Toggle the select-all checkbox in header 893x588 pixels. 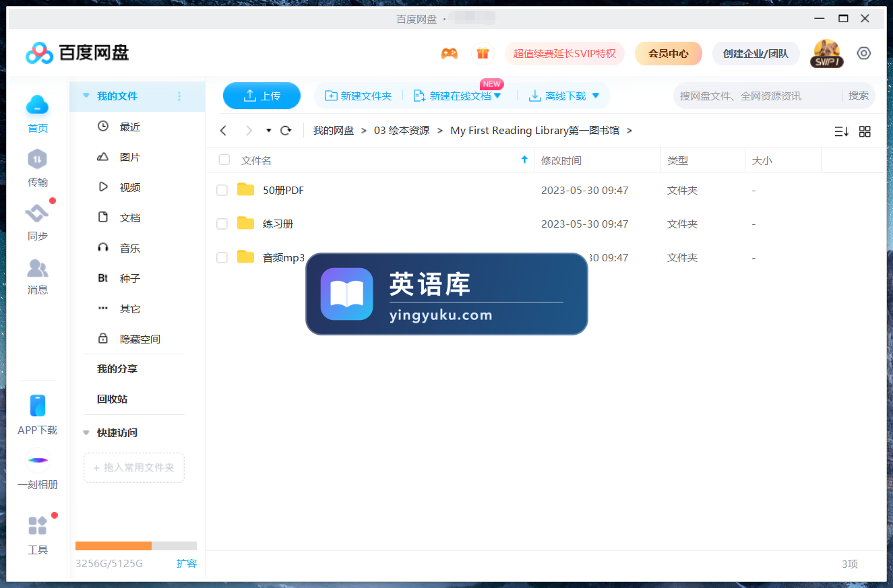click(224, 160)
